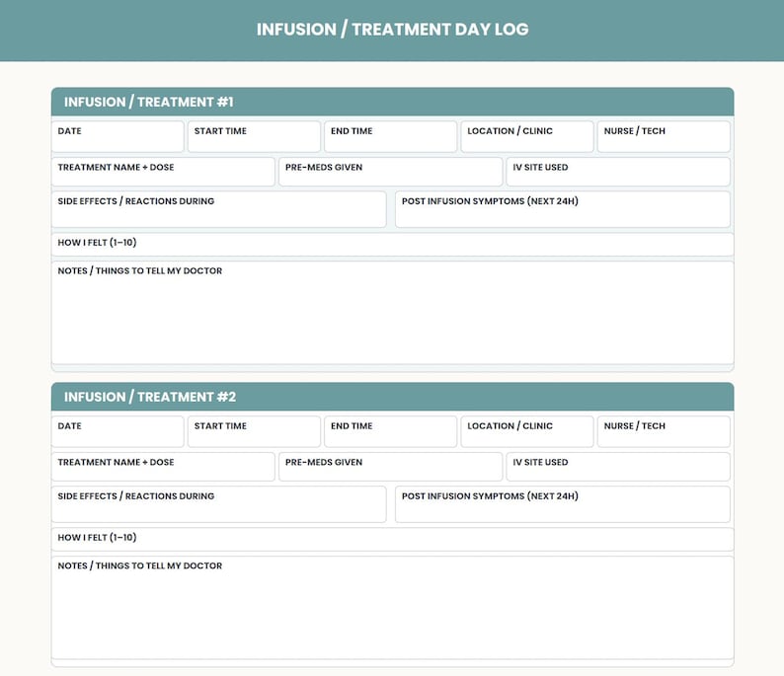Image resolution: width=784 pixels, height=676 pixels.
Task: Click the Date field in Treatment #2
Action: [118, 431]
